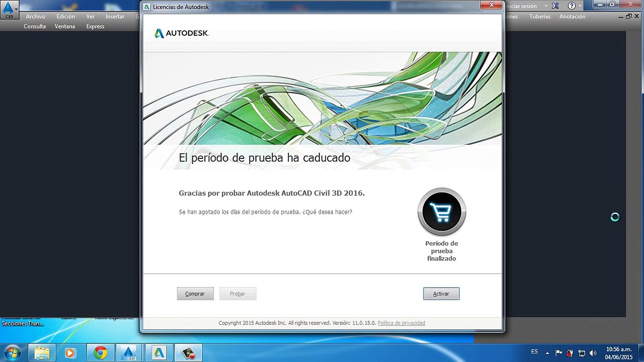Click the Autodesk Exchange X icon
The image size is (644, 362).
click(555, 6)
